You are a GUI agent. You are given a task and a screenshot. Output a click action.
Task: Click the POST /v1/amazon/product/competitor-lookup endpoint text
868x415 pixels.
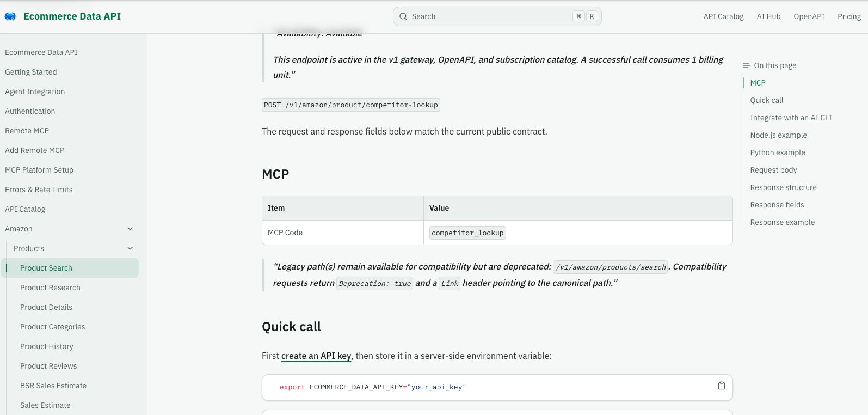tap(351, 105)
